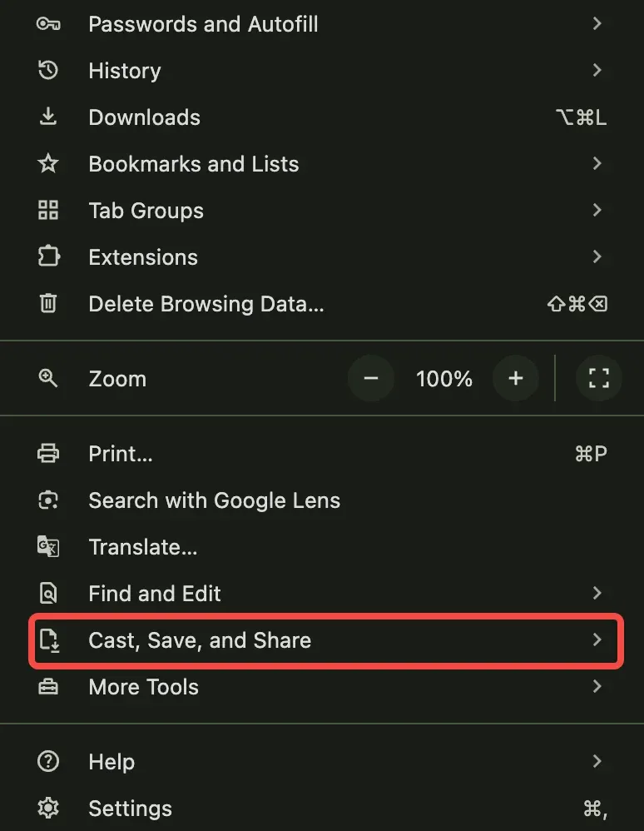Decrease zoom with the minus button

coord(371,378)
